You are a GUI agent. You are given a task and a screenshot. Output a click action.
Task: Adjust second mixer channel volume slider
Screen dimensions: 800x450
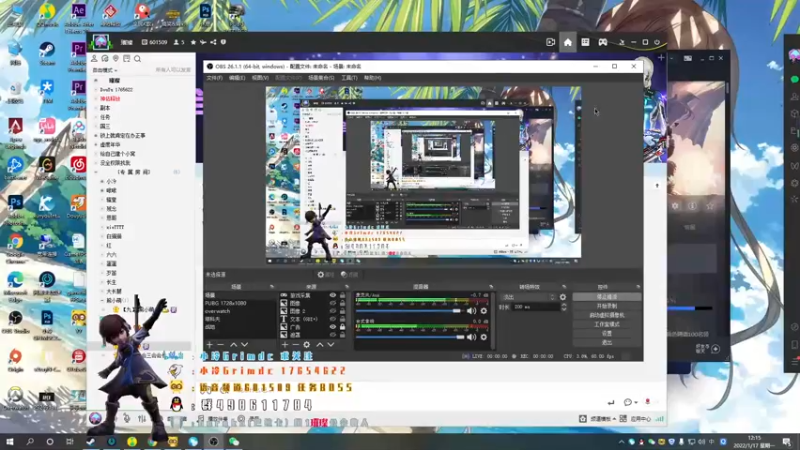tap(410, 337)
